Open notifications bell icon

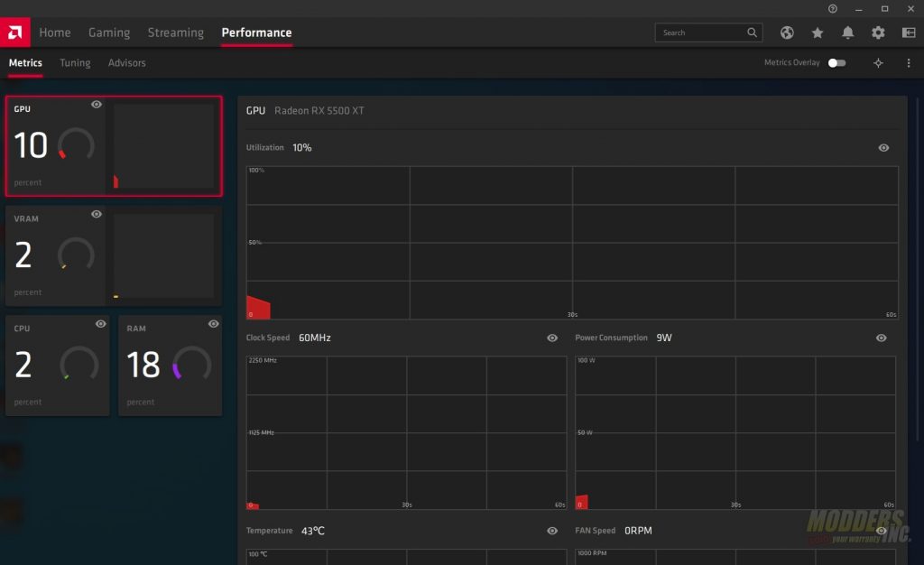847,32
